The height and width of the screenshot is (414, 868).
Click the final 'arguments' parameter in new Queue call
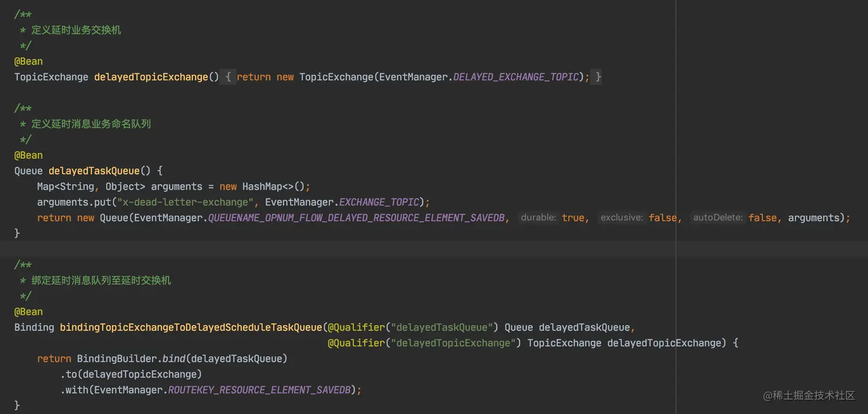coord(813,218)
